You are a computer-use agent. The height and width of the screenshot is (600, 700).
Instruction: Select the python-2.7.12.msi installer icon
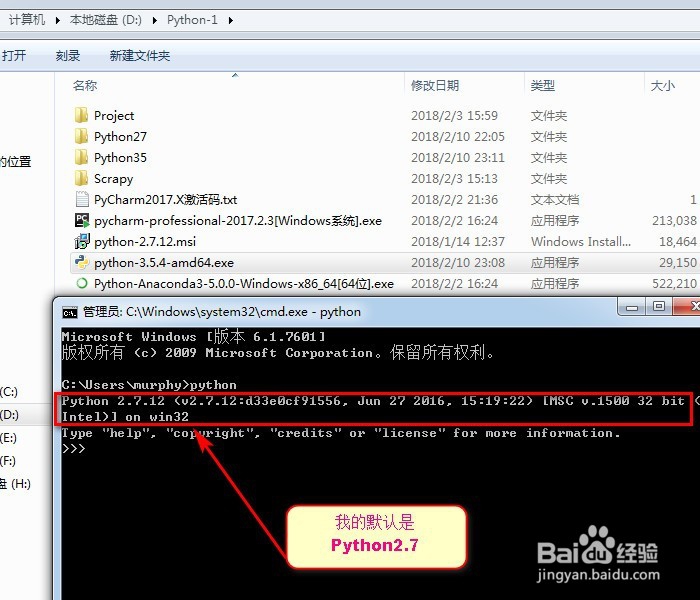tap(82, 241)
